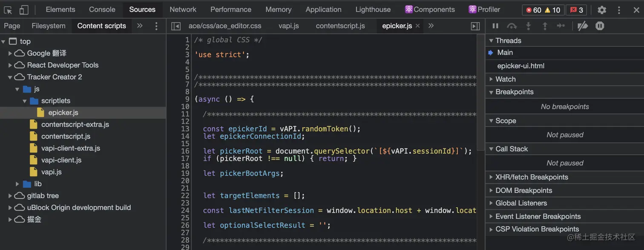Open the Memory panel
This screenshot has width=644, height=250.
click(279, 9)
